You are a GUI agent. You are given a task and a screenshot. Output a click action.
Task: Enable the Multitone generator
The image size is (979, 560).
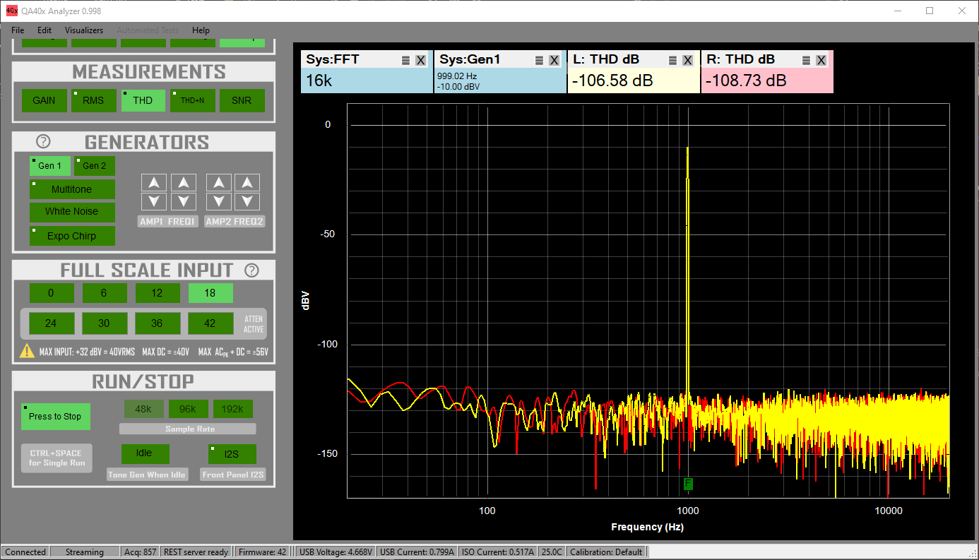point(71,189)
